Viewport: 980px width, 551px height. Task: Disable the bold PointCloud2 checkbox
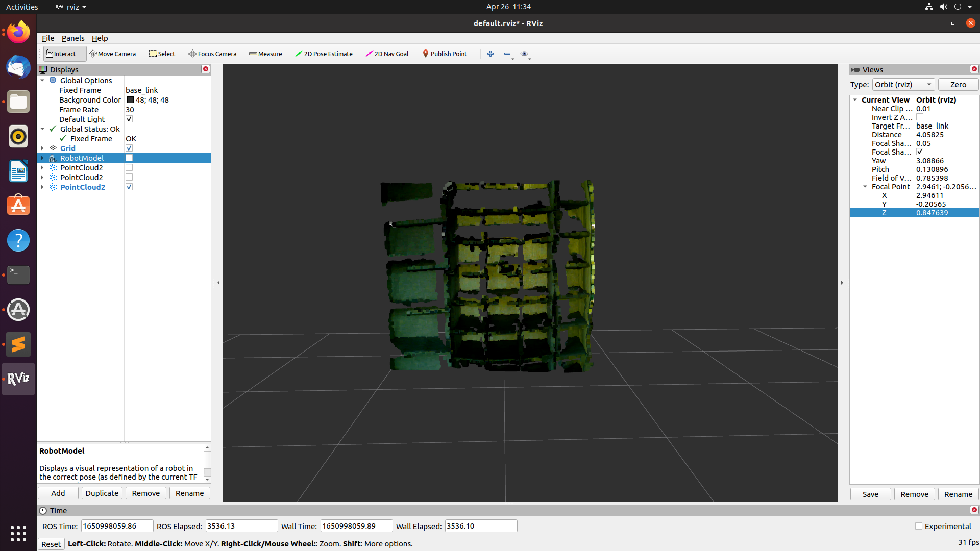129,187
